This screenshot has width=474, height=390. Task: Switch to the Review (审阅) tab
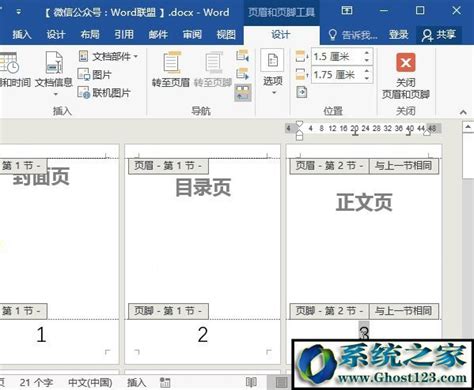click(x=192, y=34)
